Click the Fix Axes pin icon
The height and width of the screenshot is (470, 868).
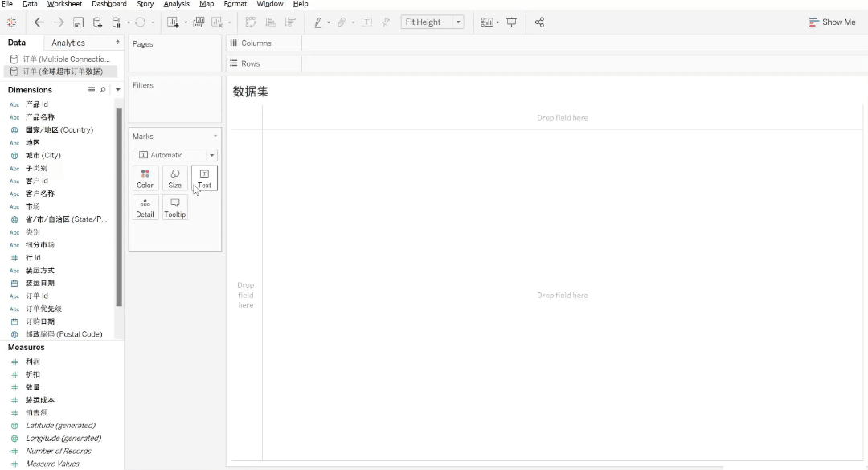click(386, 22)
